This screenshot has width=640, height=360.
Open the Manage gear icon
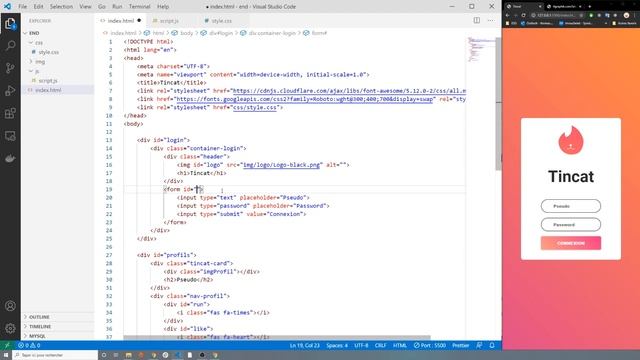click(10, 328)
